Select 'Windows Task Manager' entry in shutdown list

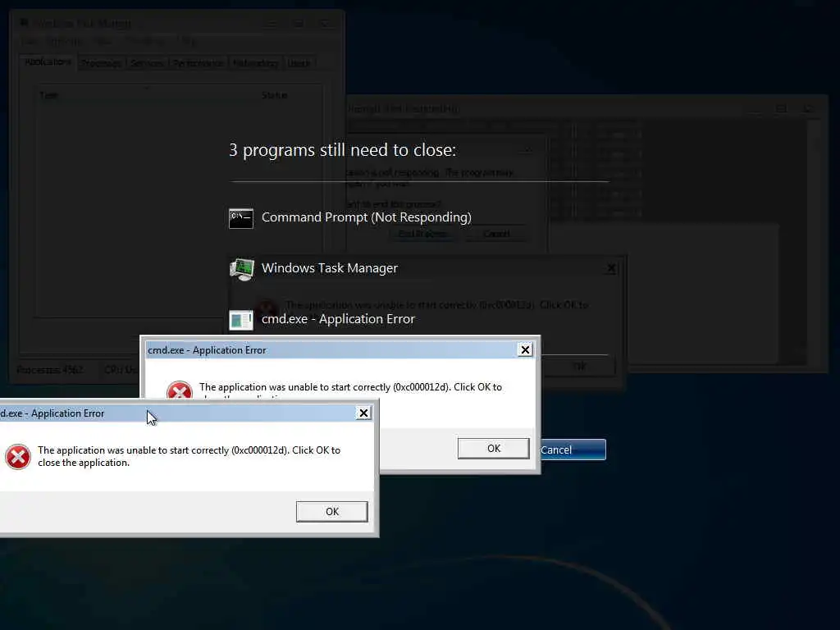pyautogui.click(x=330, y=268)
